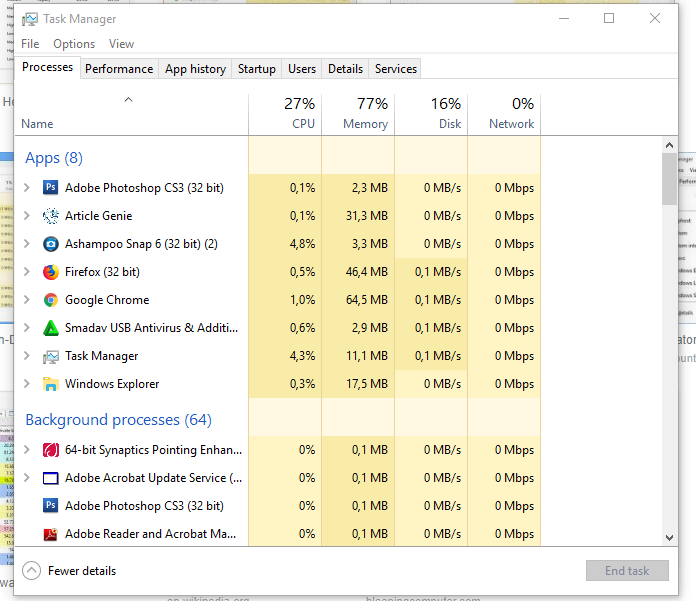Select the Background processes (64) heading

pos(119,420)
